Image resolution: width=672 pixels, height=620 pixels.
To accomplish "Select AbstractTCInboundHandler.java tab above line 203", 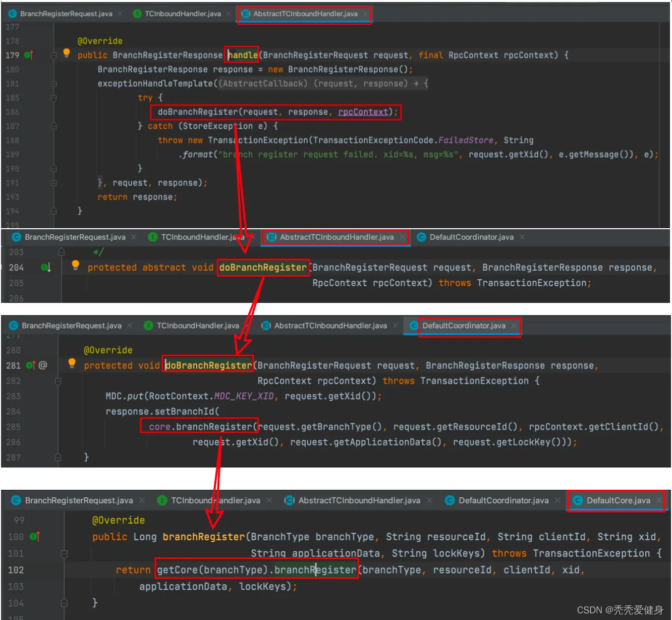I will pyautogui.click(x=337, y=237).
